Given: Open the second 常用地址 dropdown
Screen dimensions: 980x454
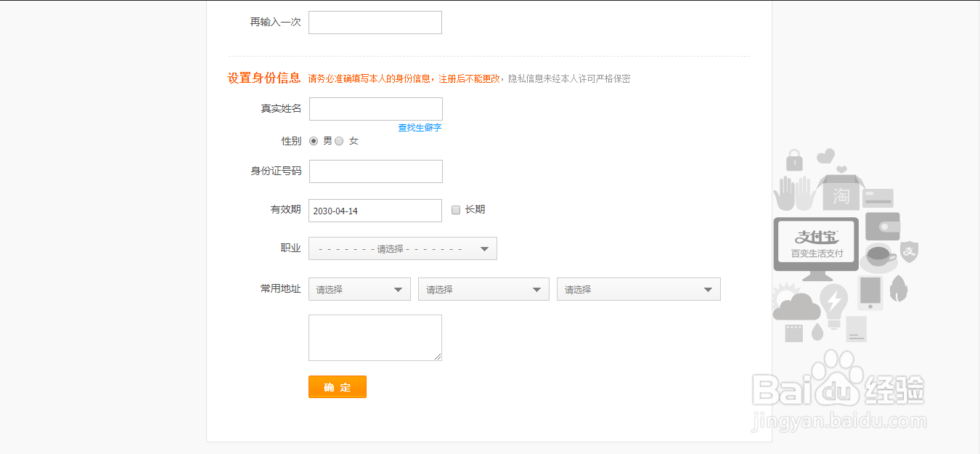Looking at the screenshot, I should 483,289.
